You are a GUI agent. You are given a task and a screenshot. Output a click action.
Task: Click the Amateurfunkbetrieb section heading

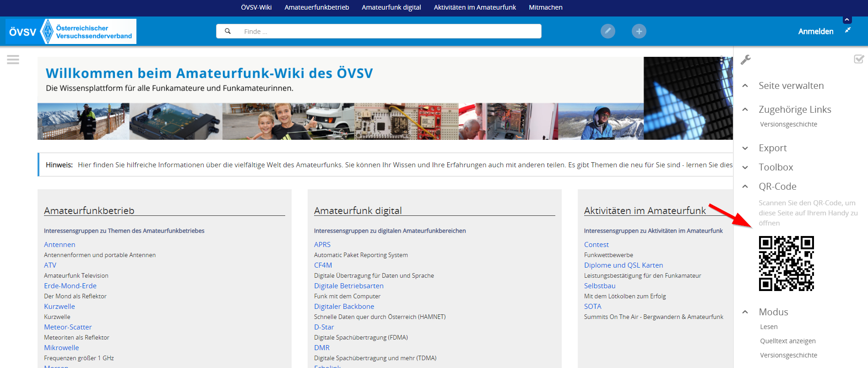tap(89, 211)
